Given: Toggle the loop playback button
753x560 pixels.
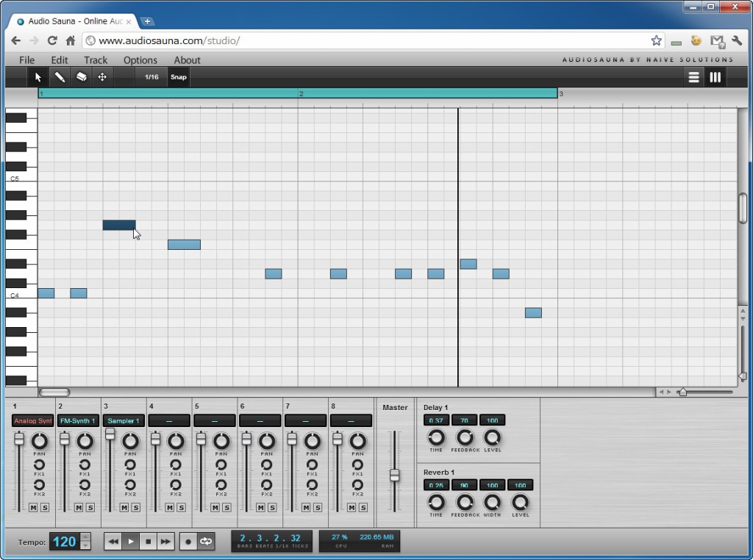Looking at the screenshot, I should click(x=206, y=542).
